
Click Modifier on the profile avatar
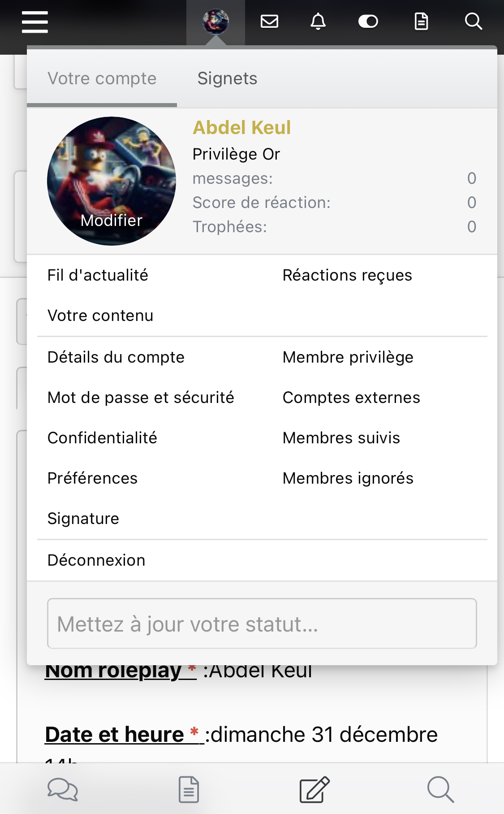click(x=112, y=221)
